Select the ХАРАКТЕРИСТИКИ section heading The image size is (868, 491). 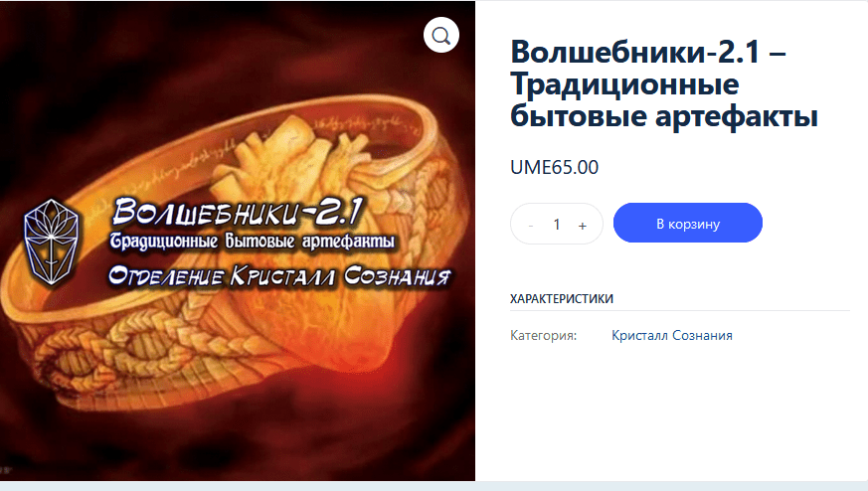(x=562, y=299)
